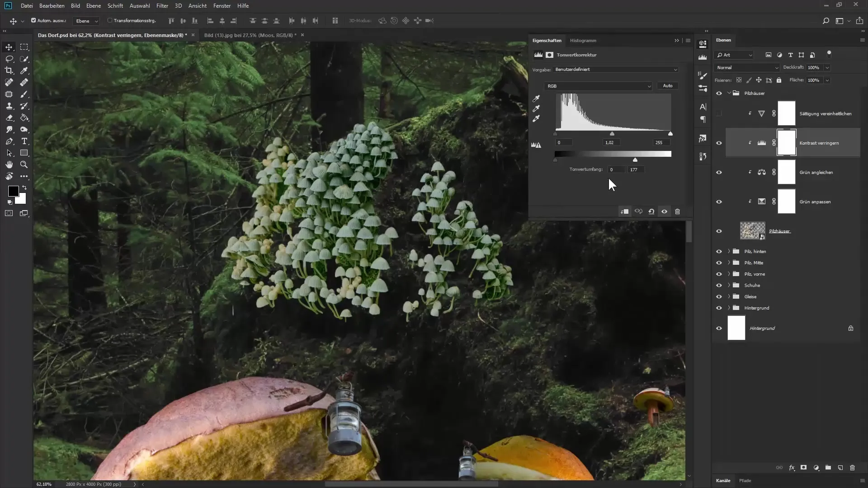The width and height of the screenshot is (868, 488).
Task: Switch to the Pfade tab
Action: [x=745, y=480]
